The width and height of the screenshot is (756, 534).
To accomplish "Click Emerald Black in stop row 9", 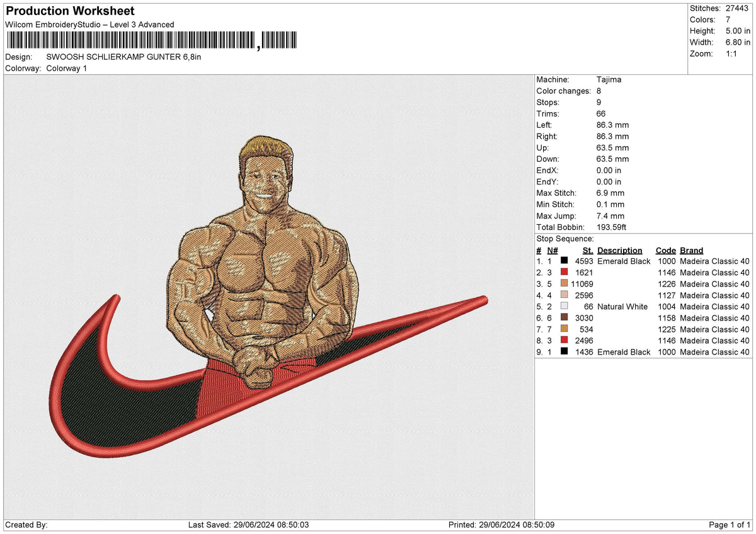I will [624, 352].
